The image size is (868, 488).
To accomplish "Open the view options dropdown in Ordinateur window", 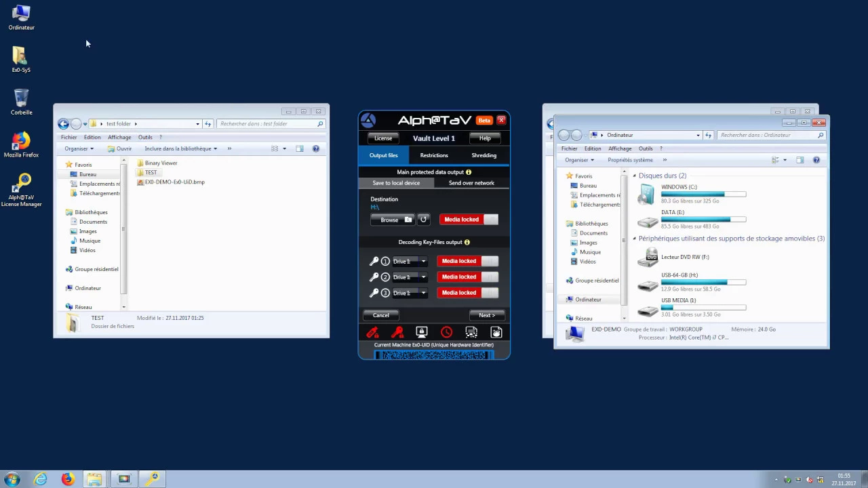I will pos(785,160).
